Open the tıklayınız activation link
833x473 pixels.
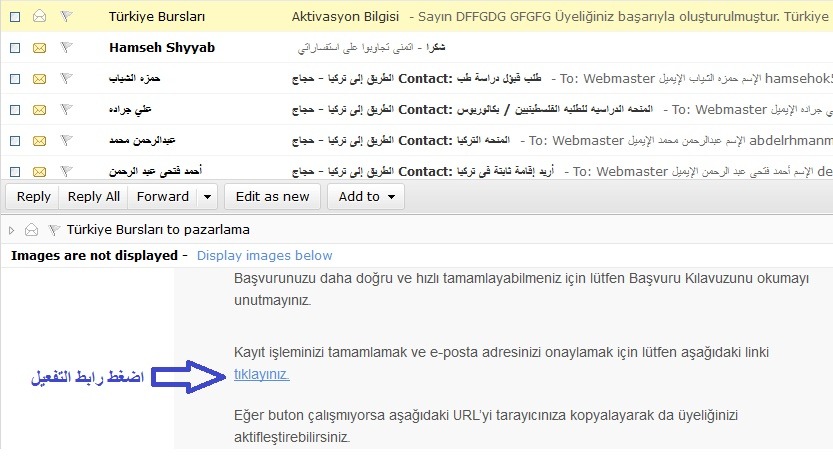(x=261, y=374)
